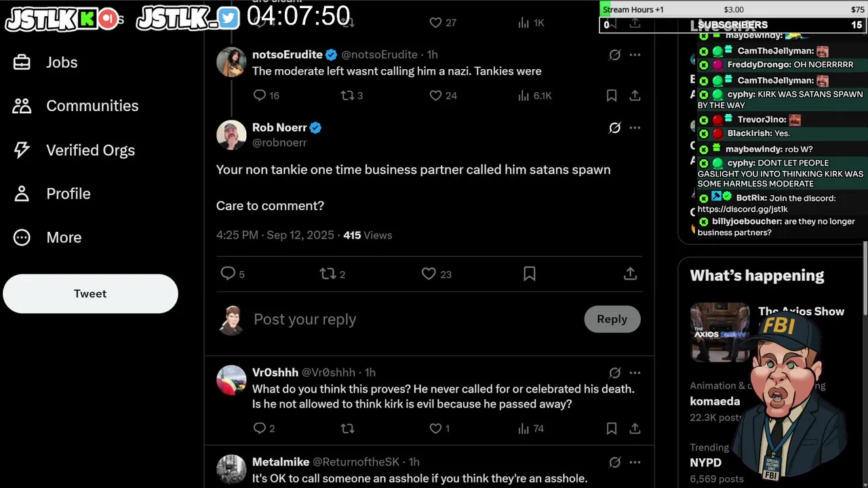Click the Tweet button
Viewport: 868px width, 488px height.
point(90,293)
